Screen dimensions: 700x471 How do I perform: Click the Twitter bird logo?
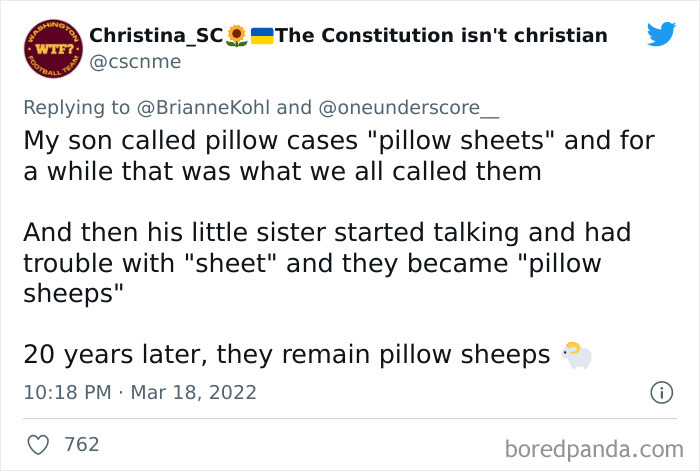coord(661,34)
